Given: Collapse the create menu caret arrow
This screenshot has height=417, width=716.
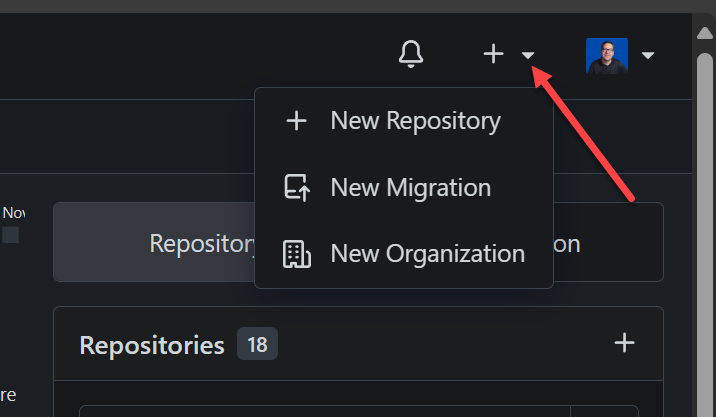Looking at the screenshot, I should 528,56.
